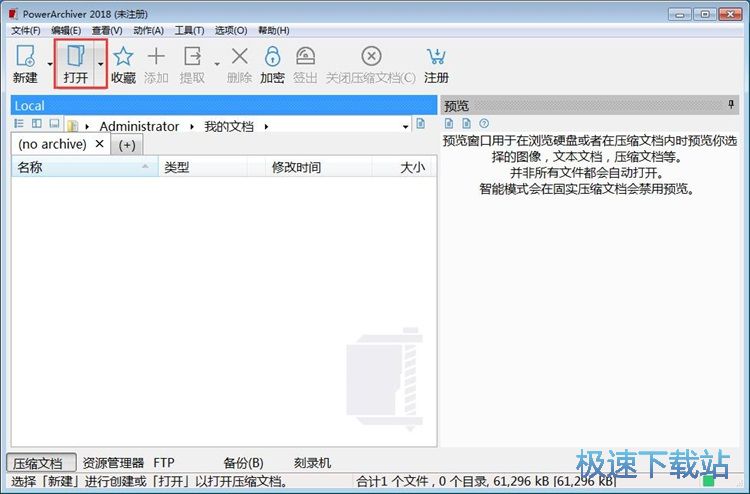Sort by 修改时间 column header

[x=319, y=167]
